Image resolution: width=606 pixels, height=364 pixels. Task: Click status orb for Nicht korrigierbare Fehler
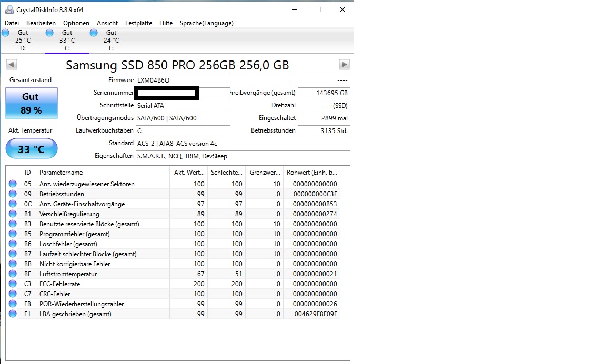pyautogui.click(x=13, y=264)
